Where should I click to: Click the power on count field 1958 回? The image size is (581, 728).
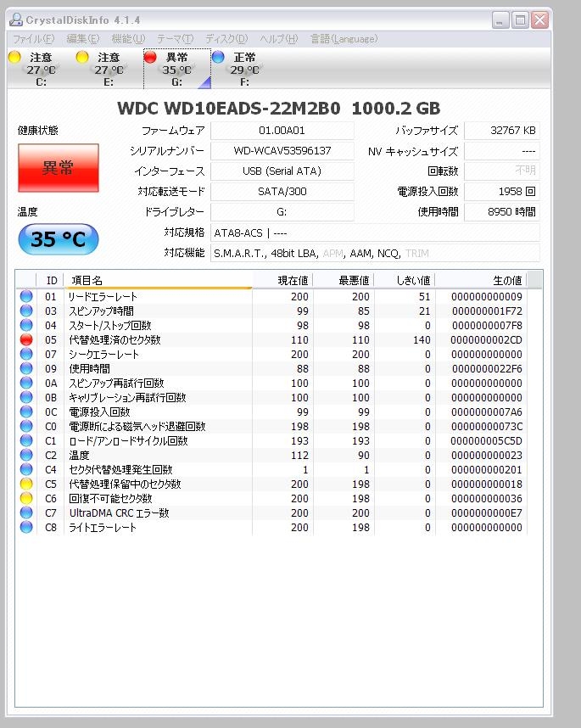pyautogui.click(x=502, y=191)
